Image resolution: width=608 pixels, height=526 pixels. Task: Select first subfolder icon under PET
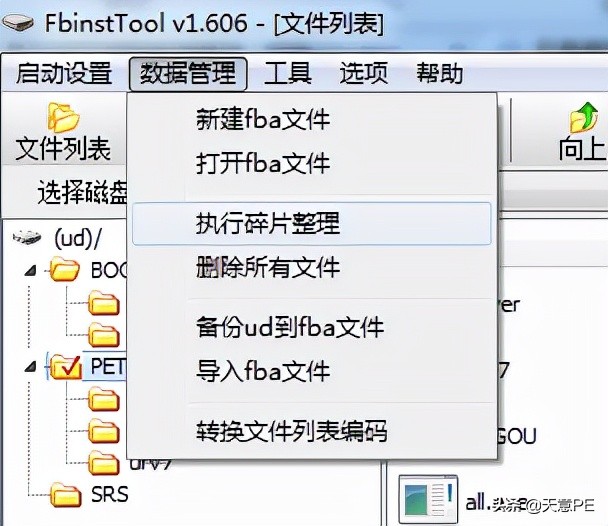pos(104,399)
